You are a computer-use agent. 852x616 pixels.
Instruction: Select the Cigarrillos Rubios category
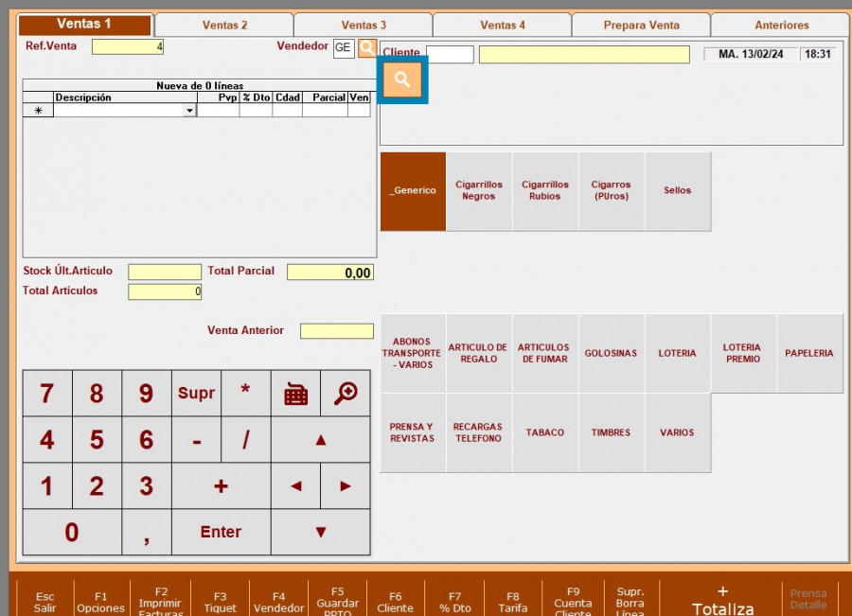pyautogui.click(x=545, y=191)
